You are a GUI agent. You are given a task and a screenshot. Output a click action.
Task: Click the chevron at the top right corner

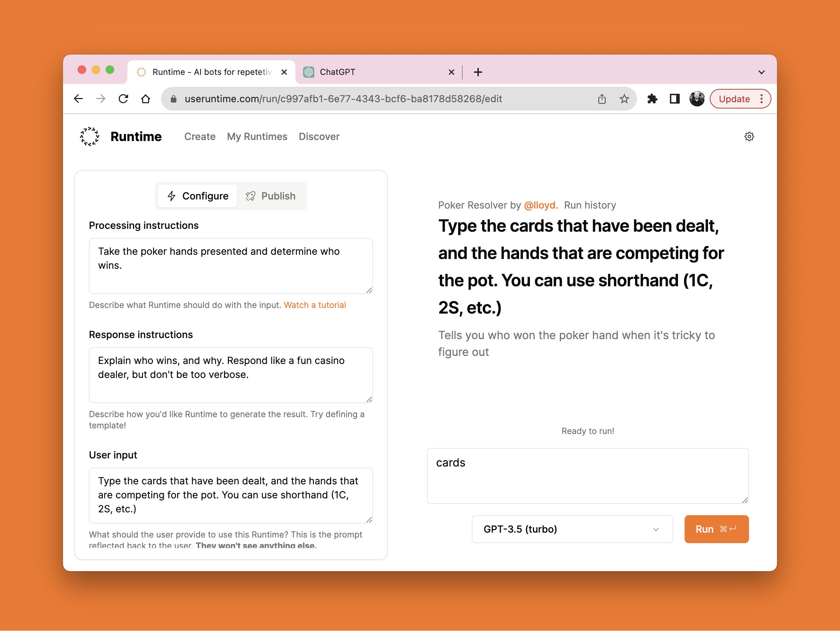pyautogui.click(x=761, y=72)
